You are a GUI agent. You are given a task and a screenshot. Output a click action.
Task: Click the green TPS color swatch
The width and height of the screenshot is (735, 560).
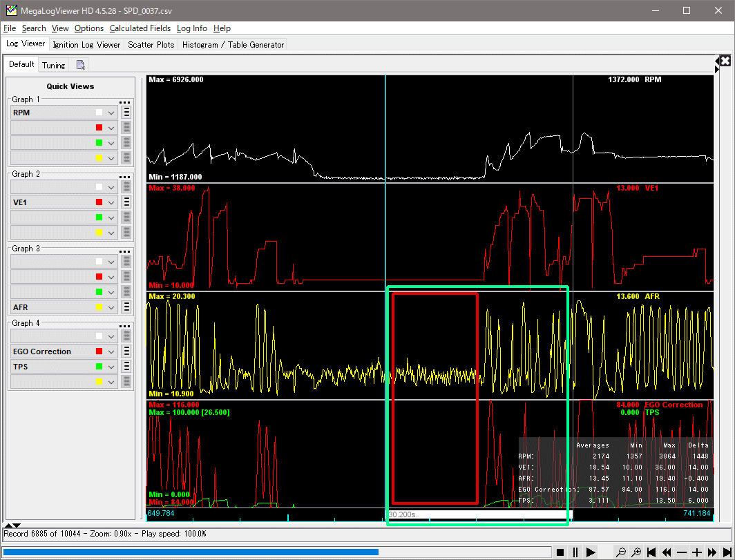[x=99, y=367]
